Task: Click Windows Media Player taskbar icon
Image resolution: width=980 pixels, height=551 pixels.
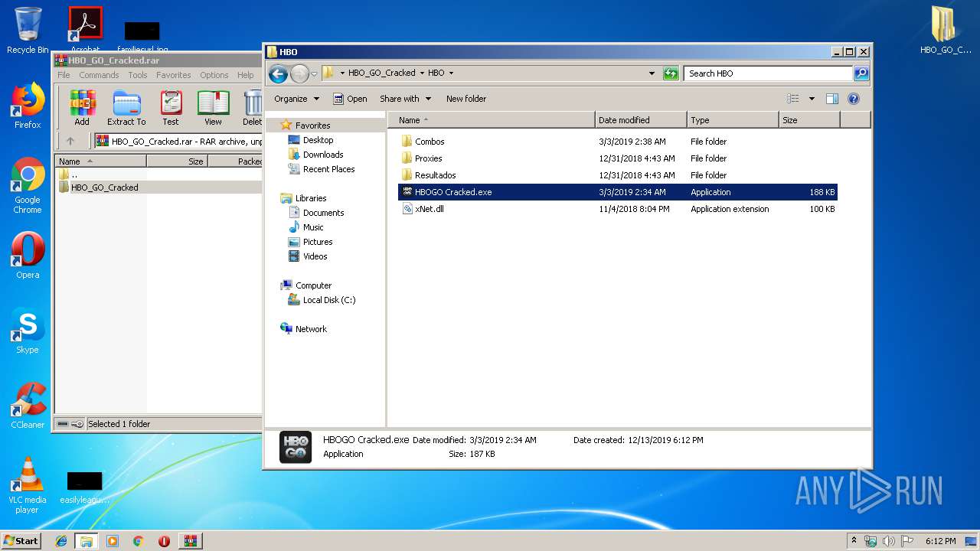Action: coord(113,541)
